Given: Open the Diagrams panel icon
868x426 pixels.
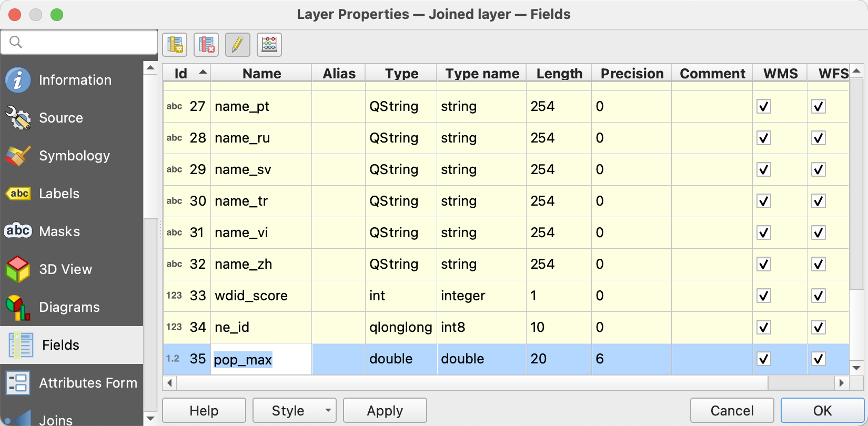Looking at the screenshot, I should 18,307.
